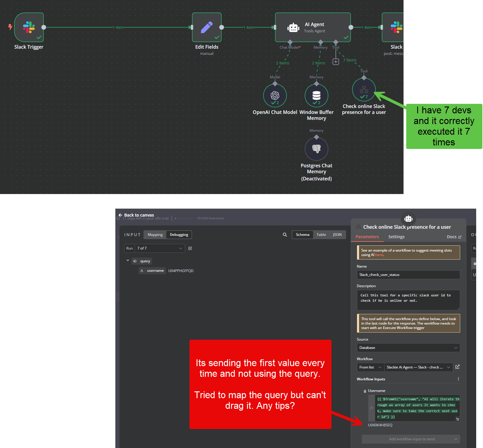Follow the 'here' example workflow link
483x448 pixels.
click(x=379, y=255)
